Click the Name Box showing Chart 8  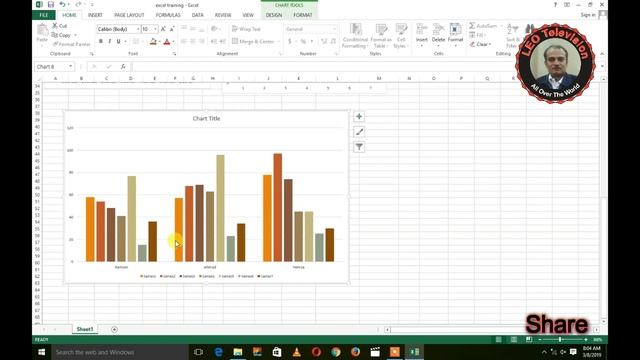pyautogui.click(x=51, y=67)
